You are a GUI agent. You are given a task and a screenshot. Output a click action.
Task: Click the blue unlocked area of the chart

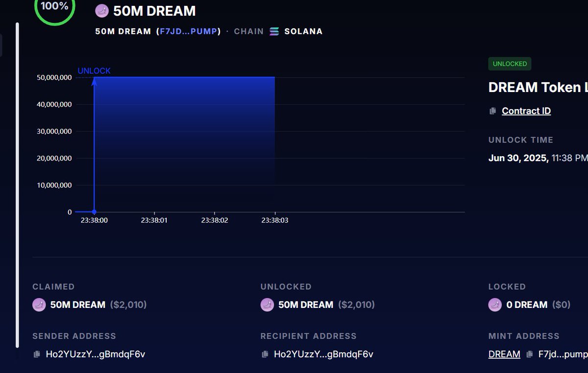184,144
